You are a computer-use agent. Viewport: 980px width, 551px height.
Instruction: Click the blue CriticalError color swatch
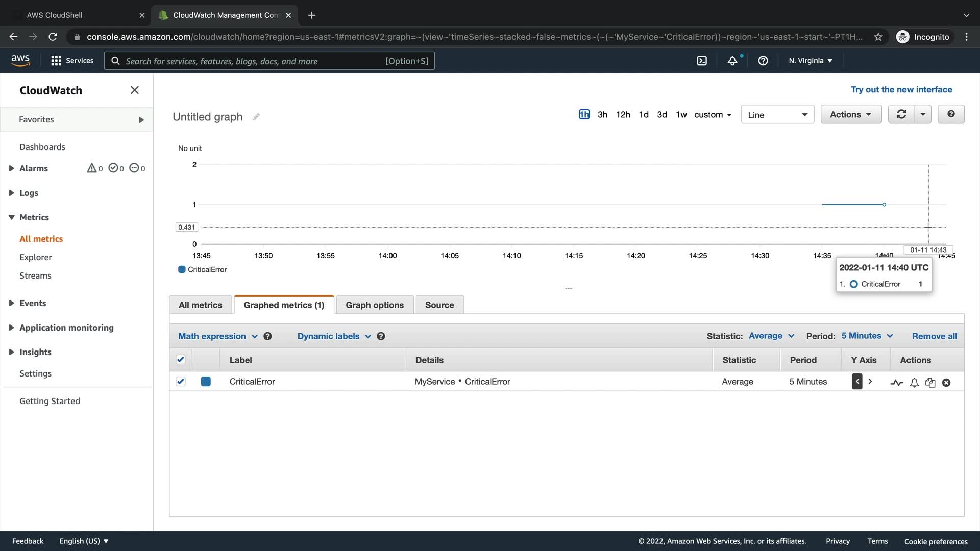[x=206, y=382]
